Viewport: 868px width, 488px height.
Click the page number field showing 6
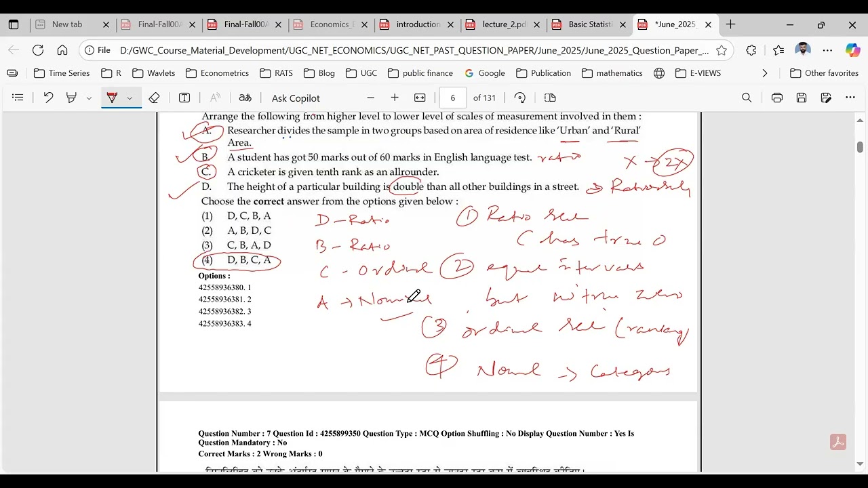[x=452, y=98]
